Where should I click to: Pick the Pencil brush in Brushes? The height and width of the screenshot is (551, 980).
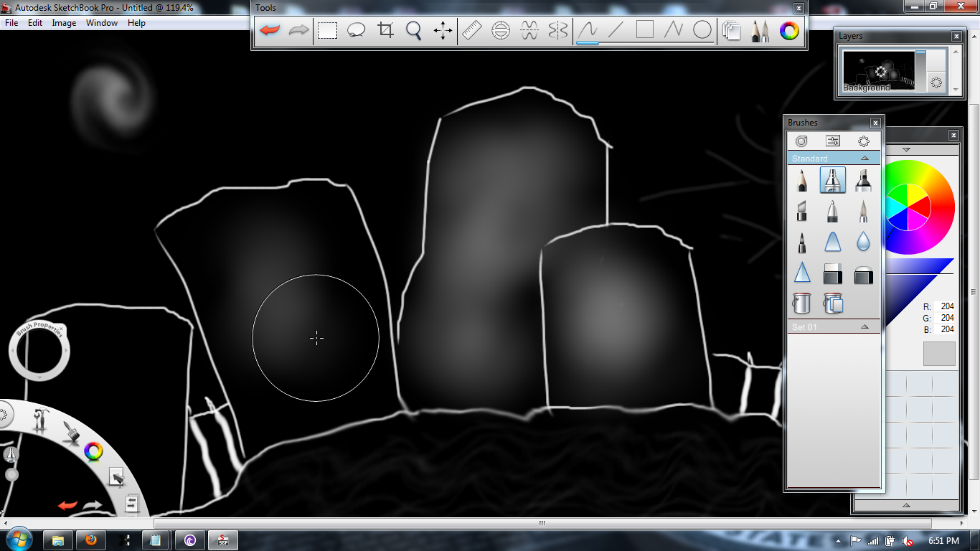click(802, 180)
